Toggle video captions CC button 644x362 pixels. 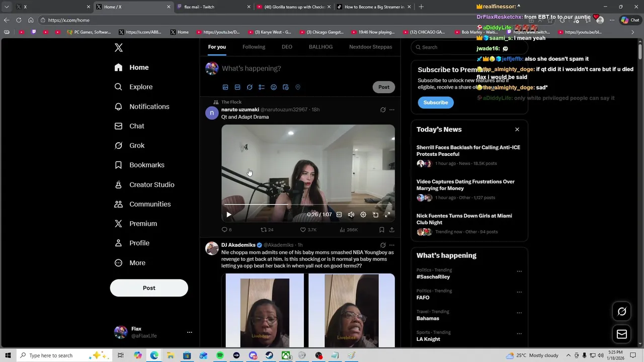point(339,215)
